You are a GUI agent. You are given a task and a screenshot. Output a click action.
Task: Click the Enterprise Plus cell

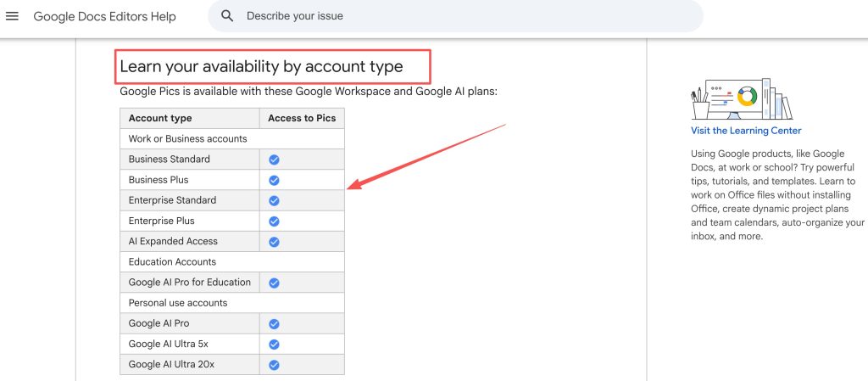click(x=190, y=221)
